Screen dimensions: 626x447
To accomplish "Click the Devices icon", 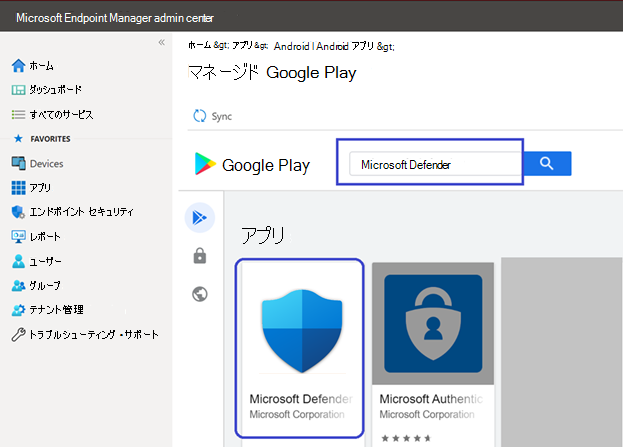I will (18, 163).
